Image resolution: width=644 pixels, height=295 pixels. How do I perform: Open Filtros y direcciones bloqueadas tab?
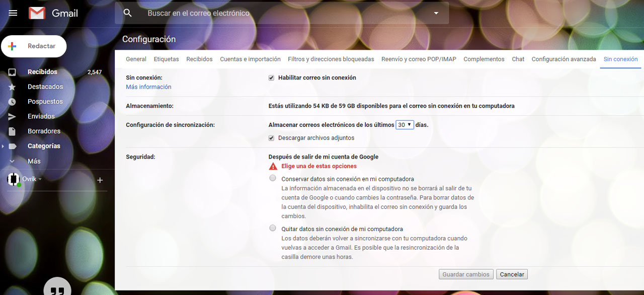pos(331,59)
